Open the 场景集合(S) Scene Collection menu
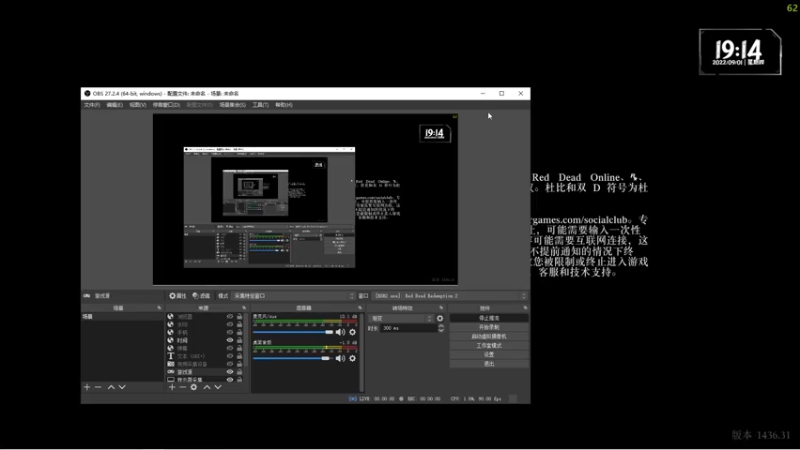 point(232,105)
